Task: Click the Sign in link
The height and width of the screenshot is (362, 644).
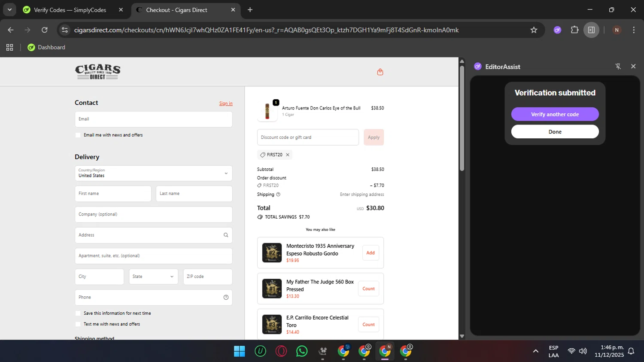Action: (x=226, y=103)
